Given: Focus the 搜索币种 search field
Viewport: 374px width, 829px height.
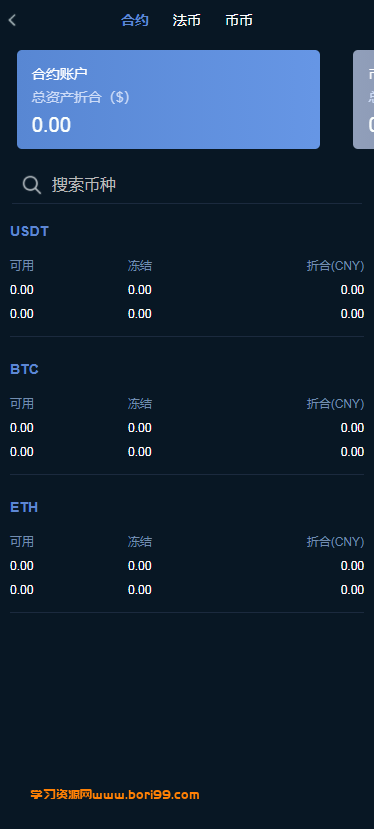Looking at the screenshot, I should [x=187, y=185].
